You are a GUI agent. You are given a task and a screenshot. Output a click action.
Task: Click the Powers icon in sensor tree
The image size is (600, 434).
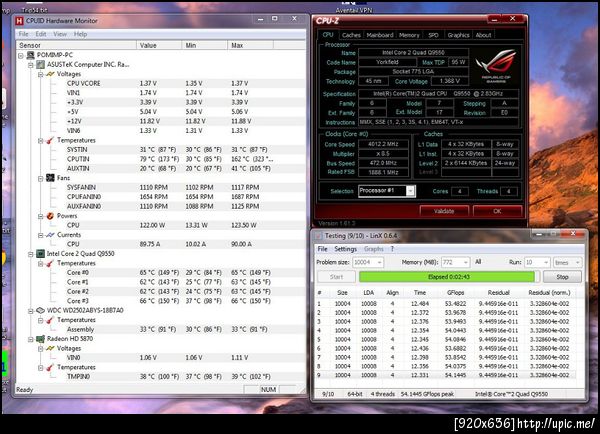point(50,216)
